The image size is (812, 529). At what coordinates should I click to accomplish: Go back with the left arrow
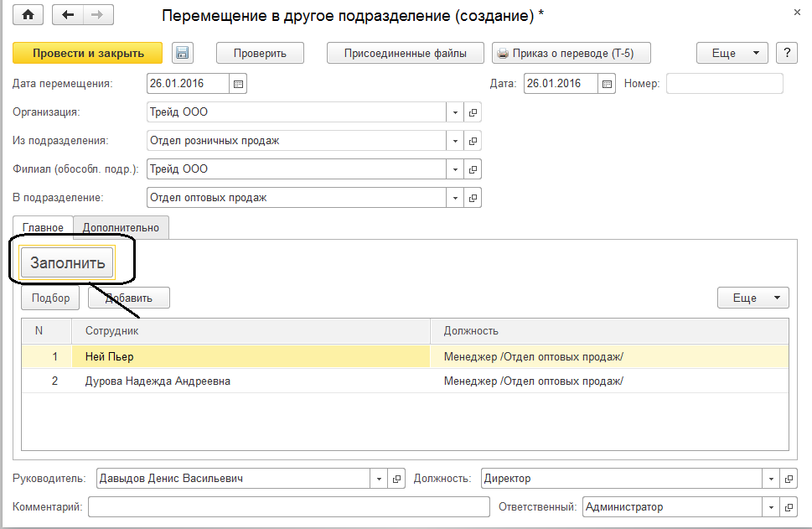coord(69,15)
